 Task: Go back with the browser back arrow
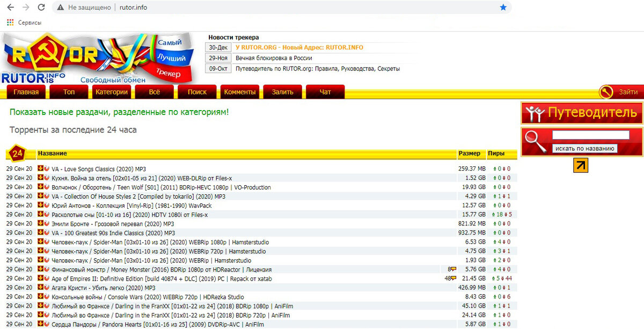tap(11, 8)
